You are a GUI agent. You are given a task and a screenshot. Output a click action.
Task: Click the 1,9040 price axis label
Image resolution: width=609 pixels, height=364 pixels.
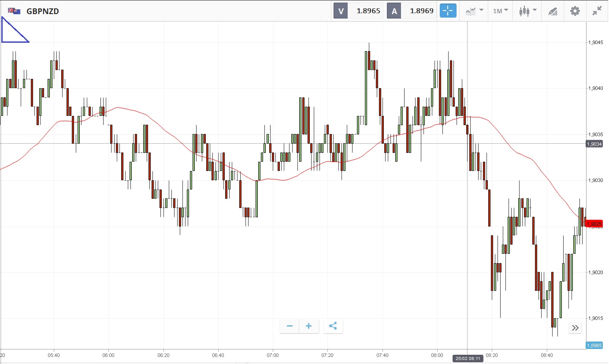[x=595, y=88]
